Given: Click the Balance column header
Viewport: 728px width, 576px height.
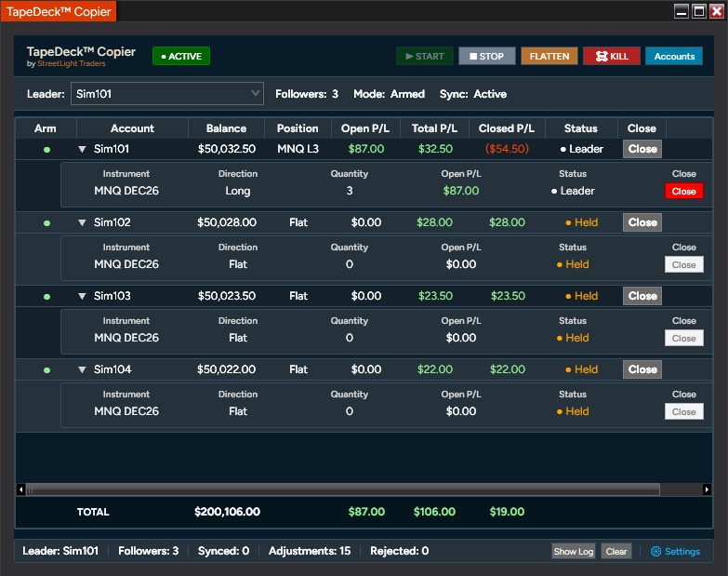Looking at the screenshot, I should 226,128.
